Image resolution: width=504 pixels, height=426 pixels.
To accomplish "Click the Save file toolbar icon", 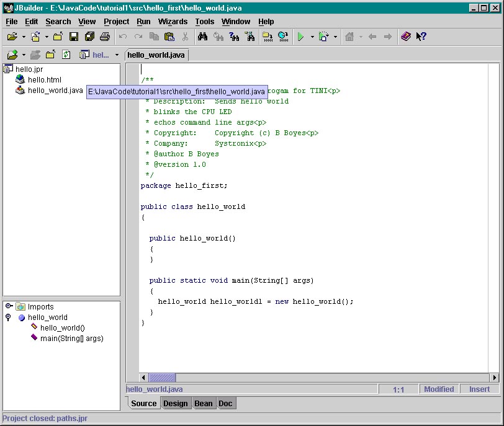I will [x=73, y=37].
